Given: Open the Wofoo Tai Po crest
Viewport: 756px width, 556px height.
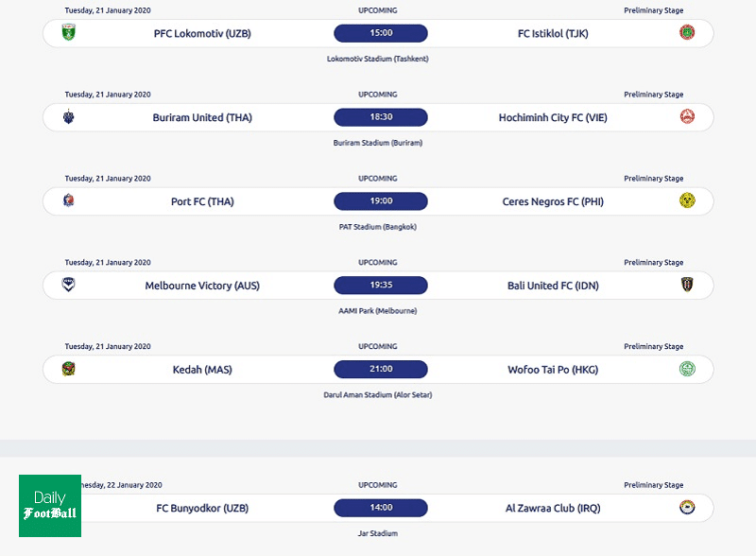Looking at the screenshot, I should [x=687, y=369].
